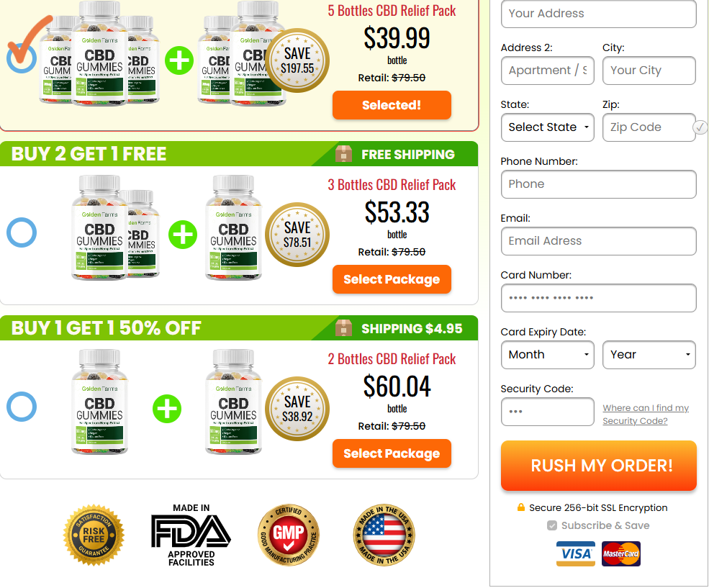Click the GMP certified badge
Viewport: 709px width, 588px height.
(x=289, y=535)
